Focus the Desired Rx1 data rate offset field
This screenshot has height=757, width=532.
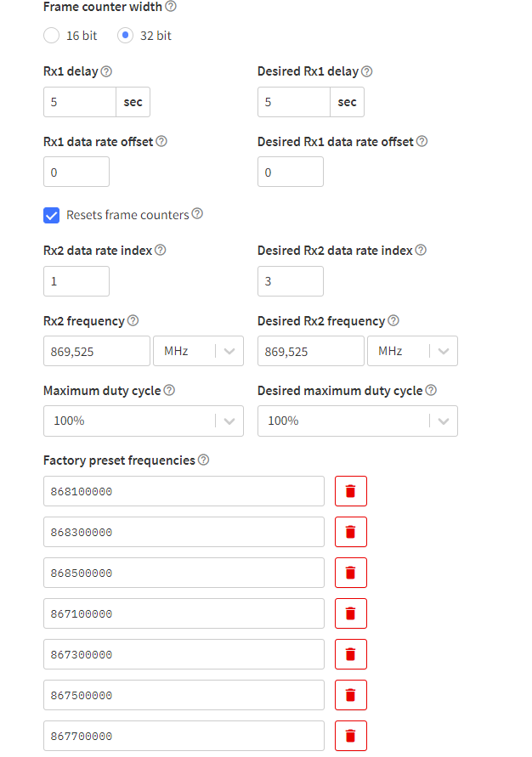(x=291, y=172)
